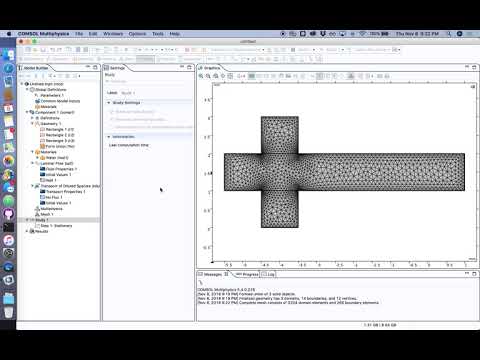This screenshot has height=360, width=480.
Task: Minimize the Settings panel
Action: pos(182,67)
